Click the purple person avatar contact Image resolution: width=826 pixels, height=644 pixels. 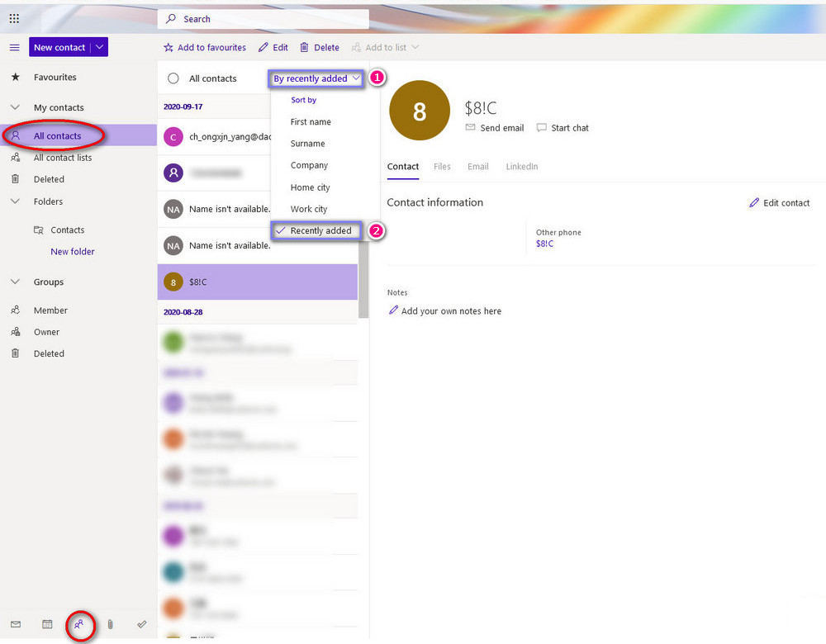click(173, 173)
